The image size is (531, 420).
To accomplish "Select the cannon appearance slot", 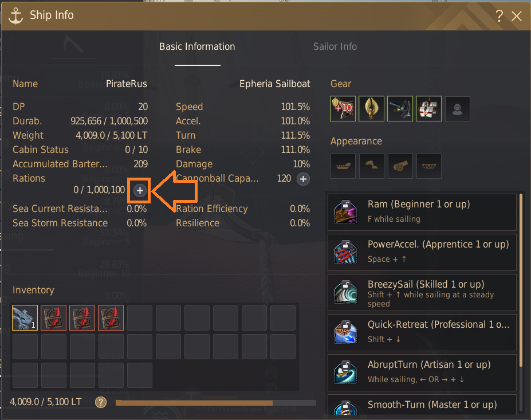I will pos(400,166).
